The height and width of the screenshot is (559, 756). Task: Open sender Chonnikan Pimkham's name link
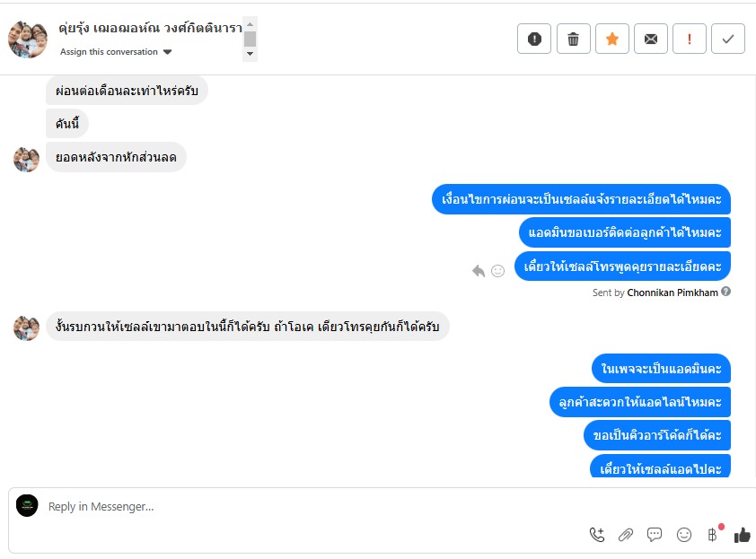672,293
